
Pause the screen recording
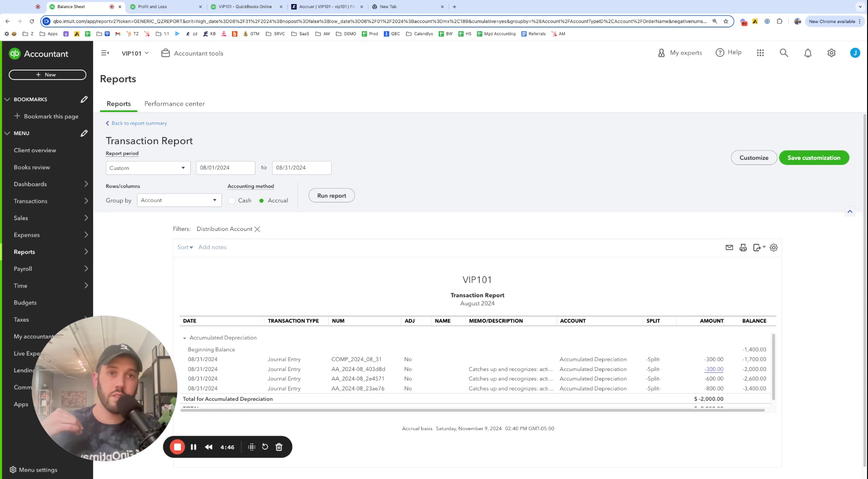[193, 447]
